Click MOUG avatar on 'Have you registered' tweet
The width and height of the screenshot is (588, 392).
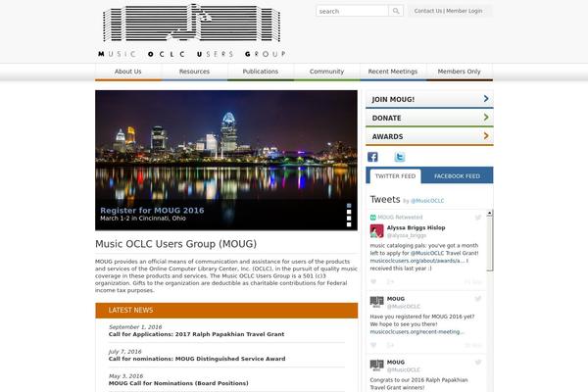pos(376,302)
